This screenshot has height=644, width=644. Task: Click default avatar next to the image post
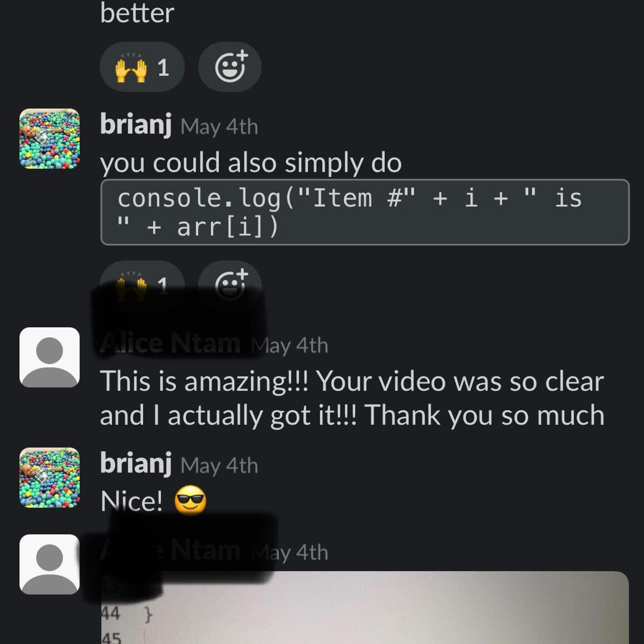[50, 564]
